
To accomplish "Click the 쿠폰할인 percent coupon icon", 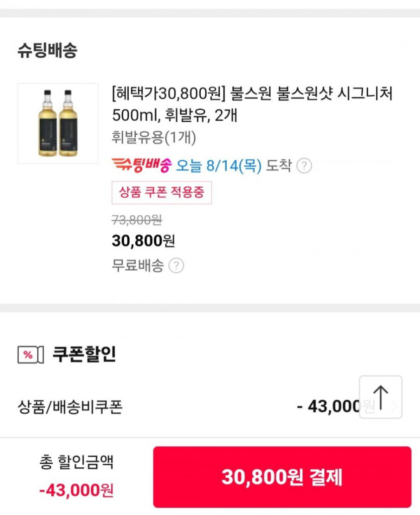I will tap(31, 355).
